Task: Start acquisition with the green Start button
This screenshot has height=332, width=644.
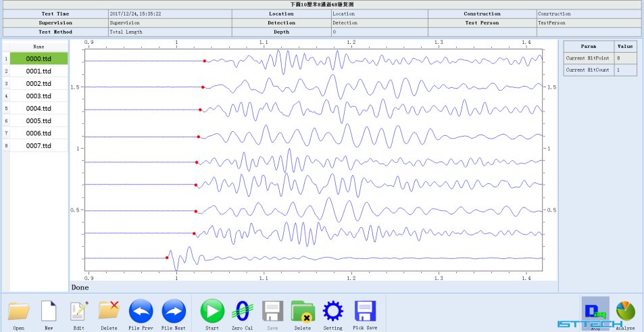Action: tap(212, 311)
